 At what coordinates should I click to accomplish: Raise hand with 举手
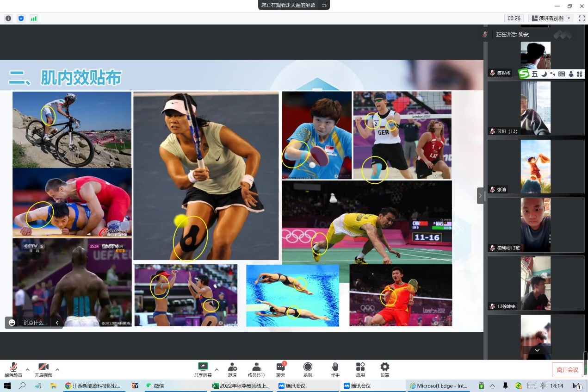point(335,370)
